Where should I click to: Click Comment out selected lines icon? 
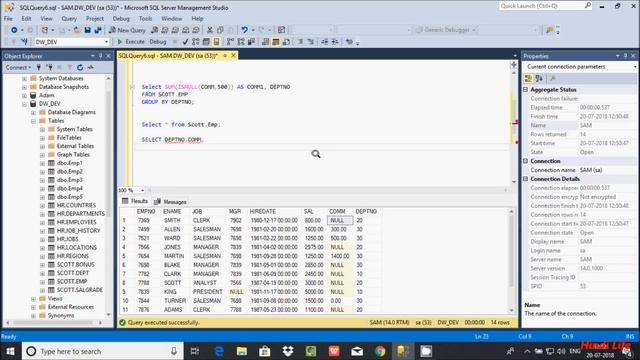pyautogui.click(x=300, y=42)
